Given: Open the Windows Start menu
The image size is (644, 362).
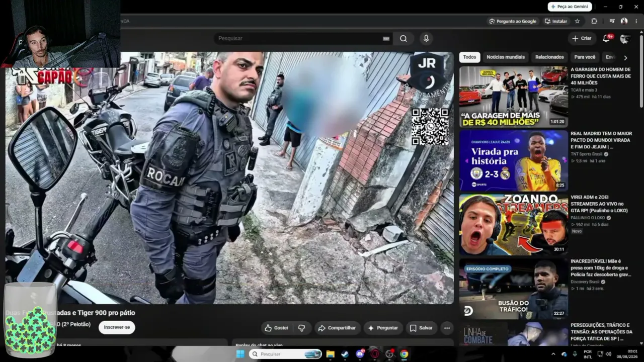Looking at the screenshot, I should tap(240, 354).
